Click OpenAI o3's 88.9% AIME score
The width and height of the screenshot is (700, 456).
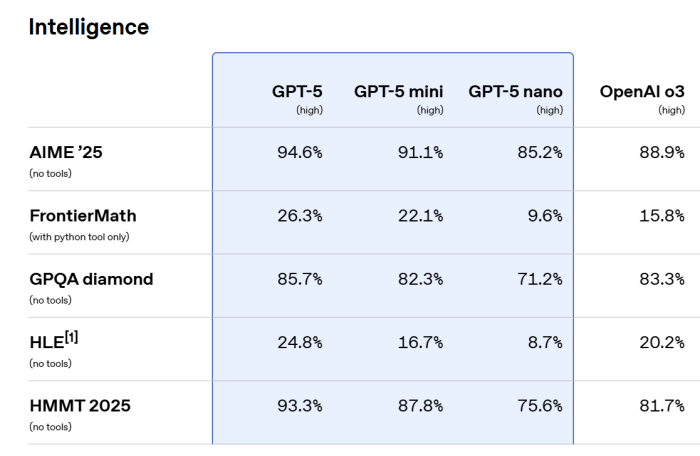(x=661, y=152)
